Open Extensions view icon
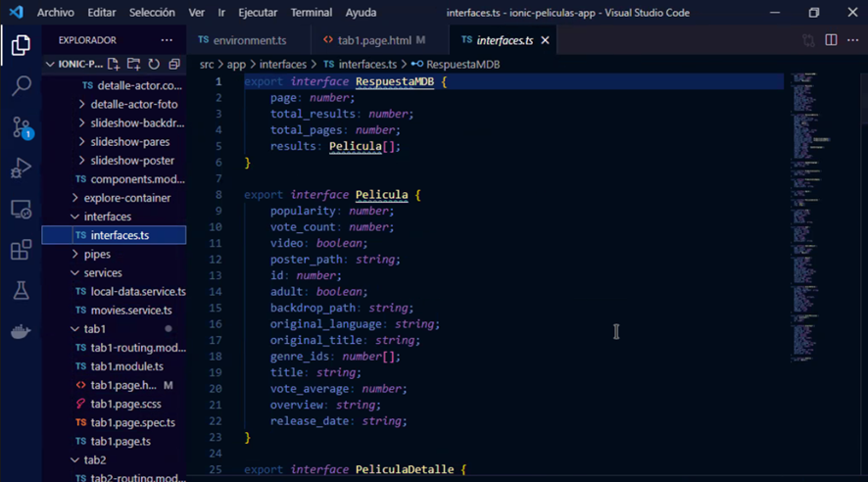 point(21,250)
